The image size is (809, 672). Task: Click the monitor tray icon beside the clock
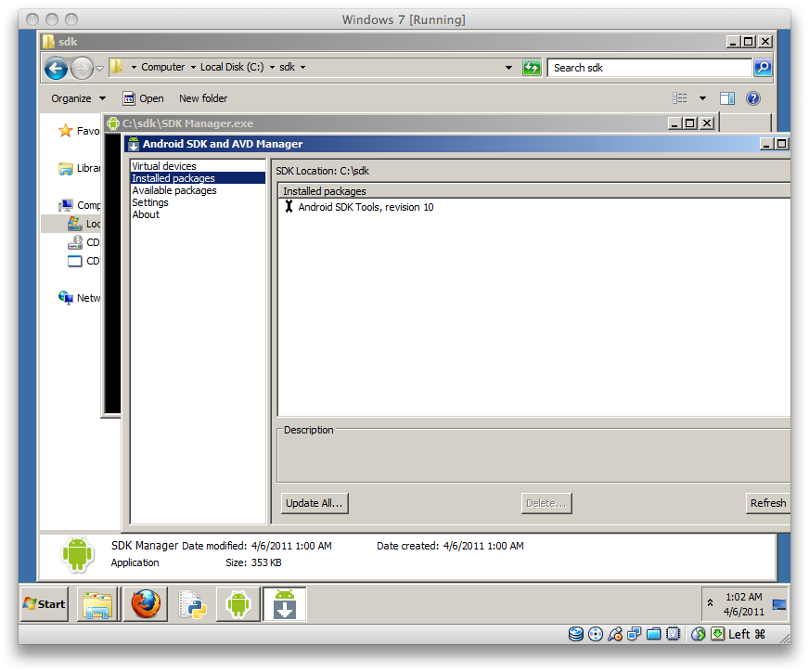tap(779, 605)
